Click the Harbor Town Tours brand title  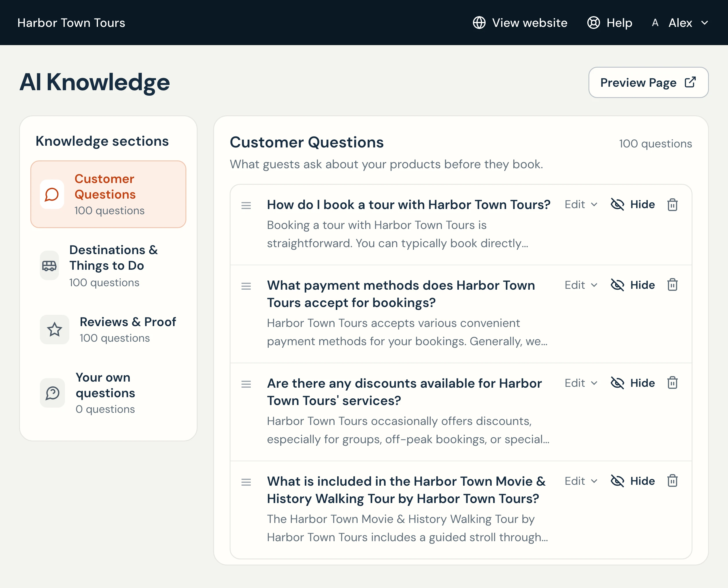[71, 23]
